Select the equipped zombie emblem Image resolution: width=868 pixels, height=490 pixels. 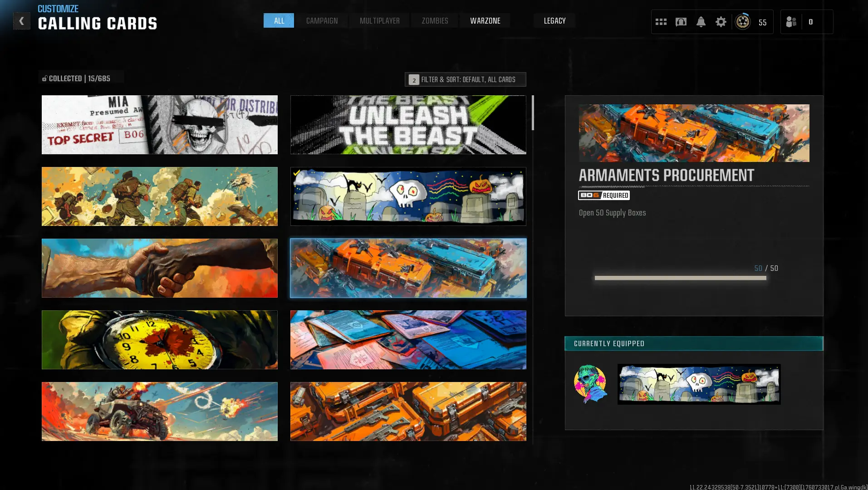tap(590, 384)
